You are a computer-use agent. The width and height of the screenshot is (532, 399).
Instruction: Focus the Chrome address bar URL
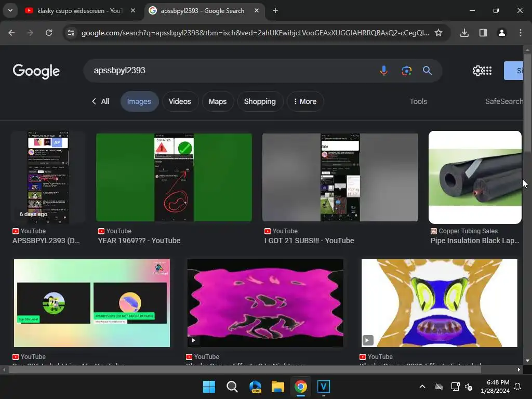click(255, 33)
